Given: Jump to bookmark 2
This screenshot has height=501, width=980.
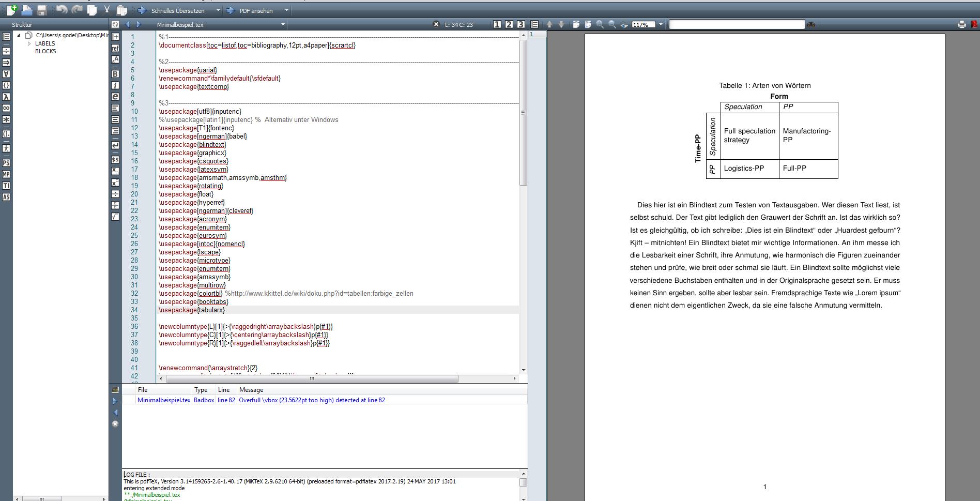Looking at the screenshot, I should pos(509,24).
